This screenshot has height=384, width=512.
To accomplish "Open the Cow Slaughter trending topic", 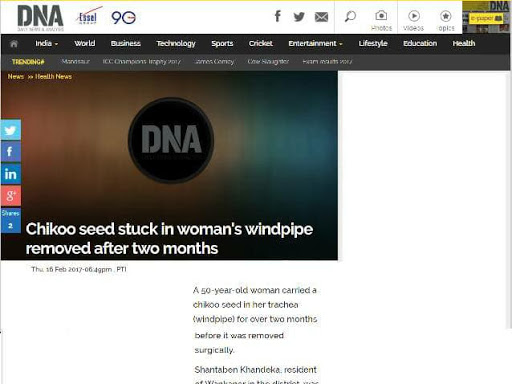I will click(268, 61).
